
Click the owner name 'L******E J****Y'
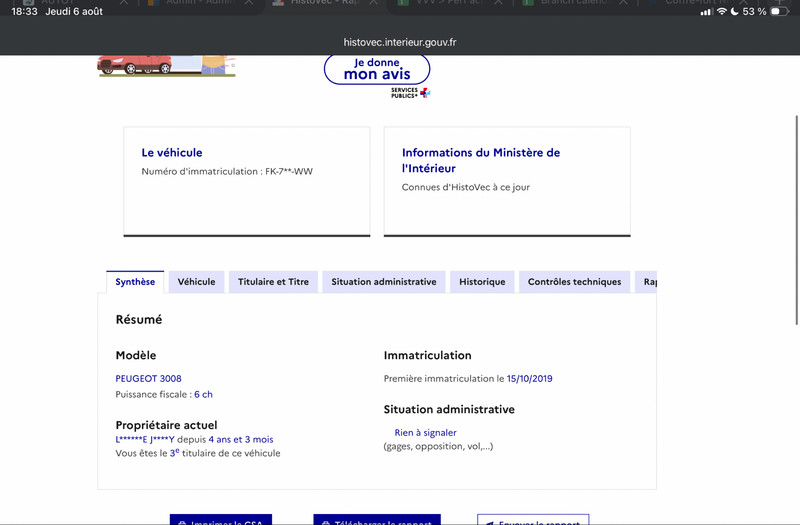tap(145, 439)
